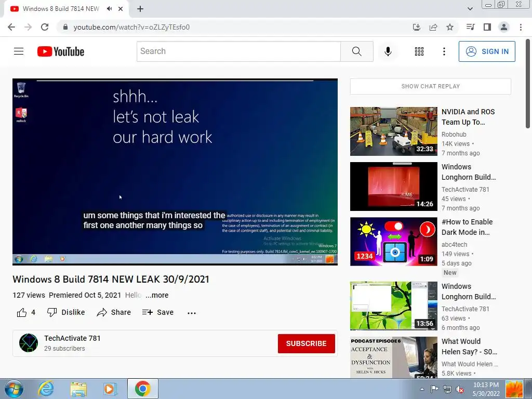Open Chrome side panel icon
The height and width of the screenshot is (399, 532).
487,27
